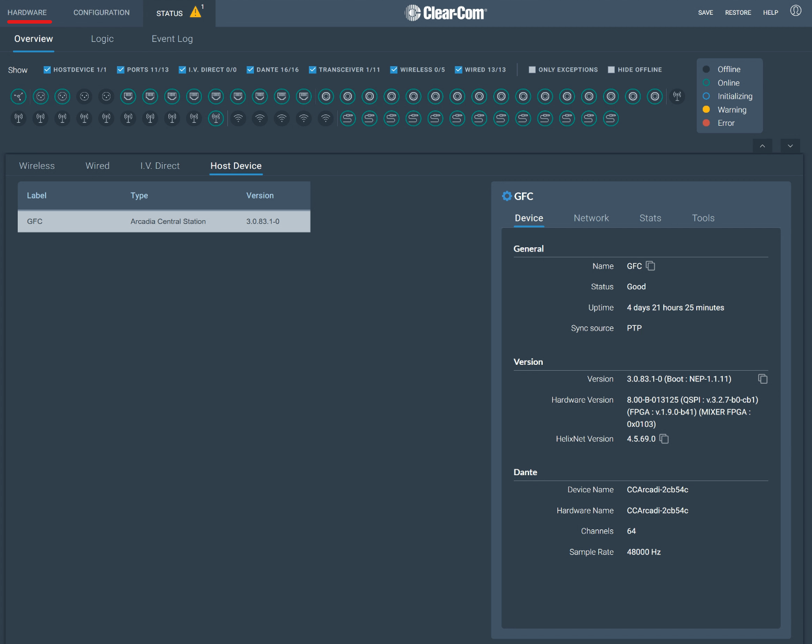
Task: Select the GFC Arcadia Central Station row
Action: (164, 221)
